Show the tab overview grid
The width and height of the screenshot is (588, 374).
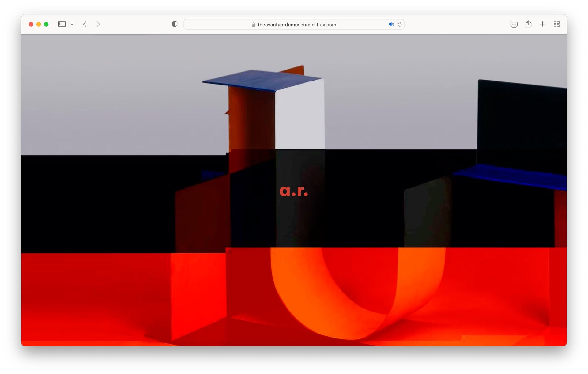[556, 24]
